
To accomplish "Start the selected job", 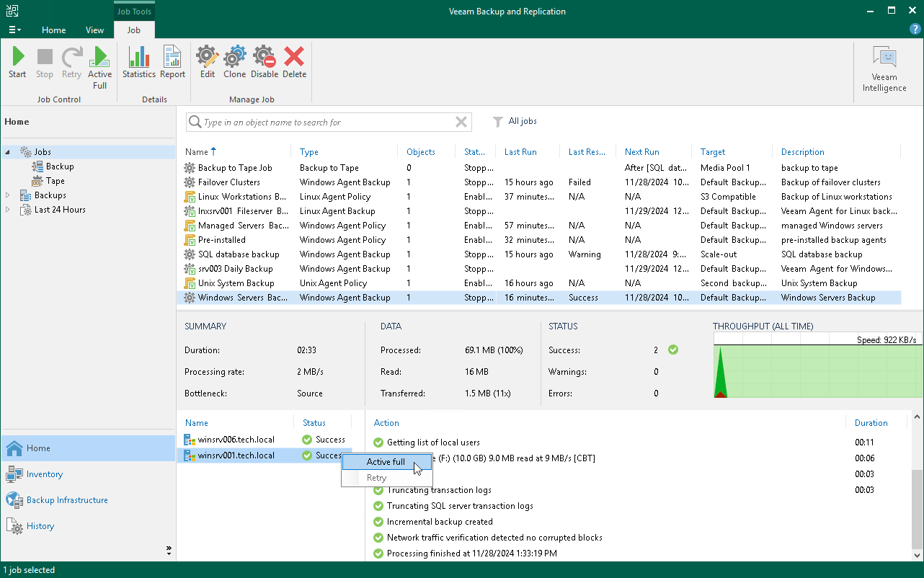I will click(17, 63).
